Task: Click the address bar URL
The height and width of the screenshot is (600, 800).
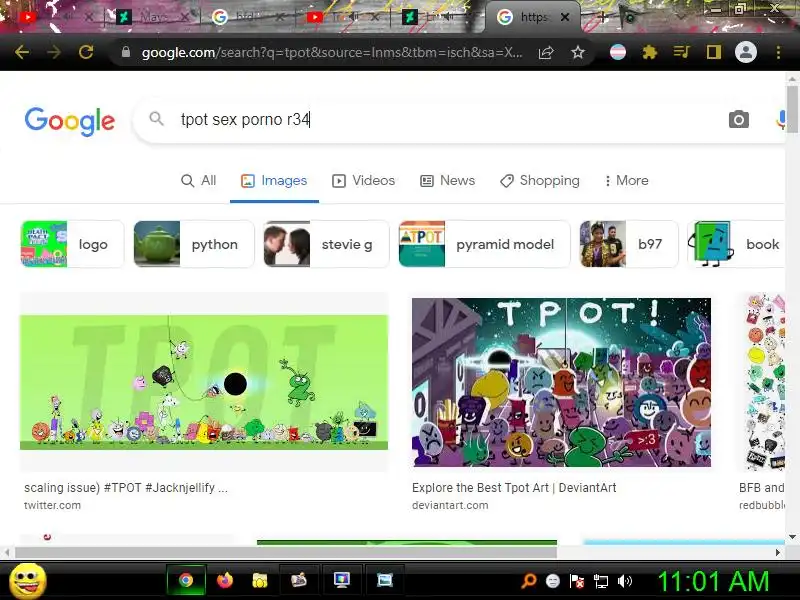Action: [332, 52]
